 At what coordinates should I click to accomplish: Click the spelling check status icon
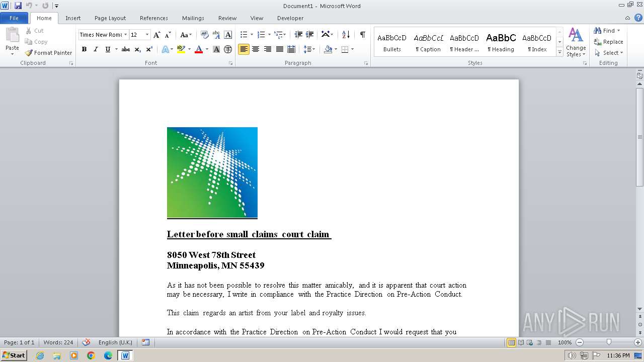pyautogui.click(x=86, y=342)
